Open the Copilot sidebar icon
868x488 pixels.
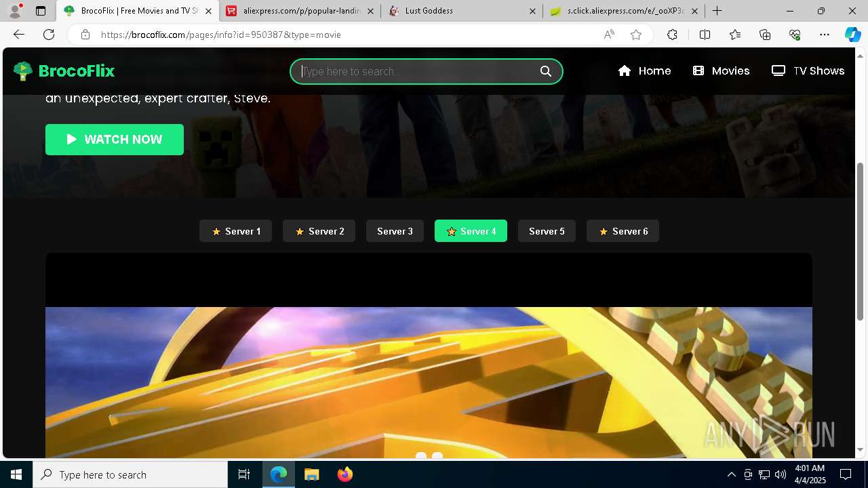click(852, 35)
